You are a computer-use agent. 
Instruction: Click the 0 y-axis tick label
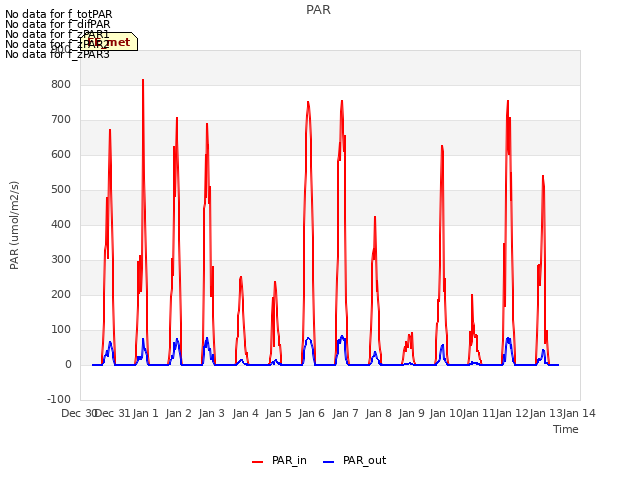tap(68, 365)
